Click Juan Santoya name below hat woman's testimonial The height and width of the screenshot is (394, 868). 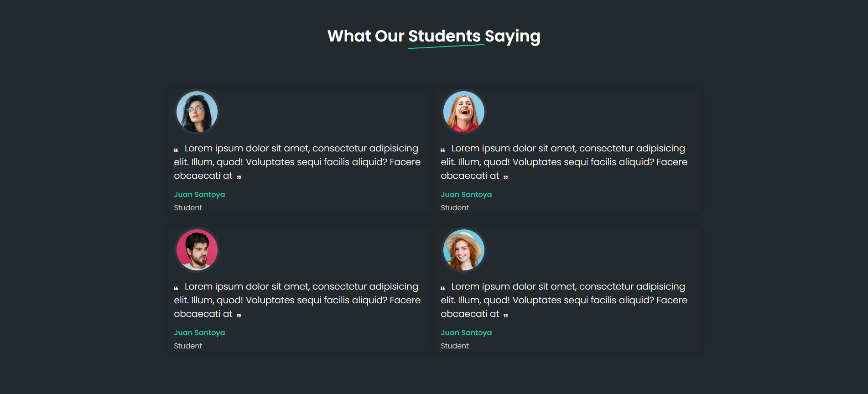pos(466,332)
